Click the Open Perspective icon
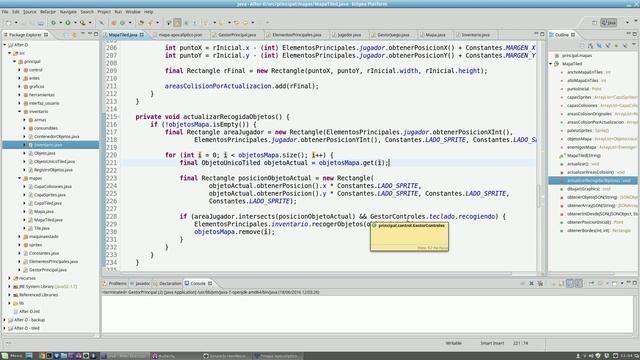Viewport: 640px width, 360px height. [x=594, y=23]
